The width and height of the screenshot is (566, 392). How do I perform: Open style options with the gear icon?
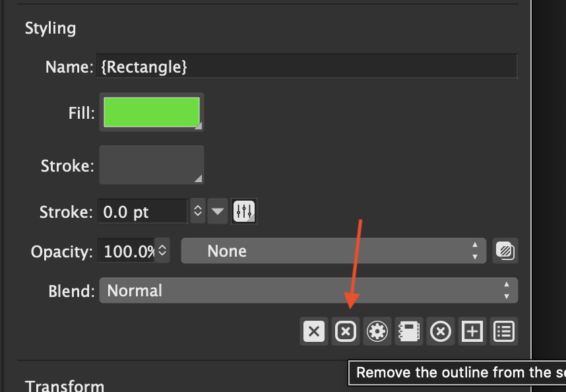(377, 331)
